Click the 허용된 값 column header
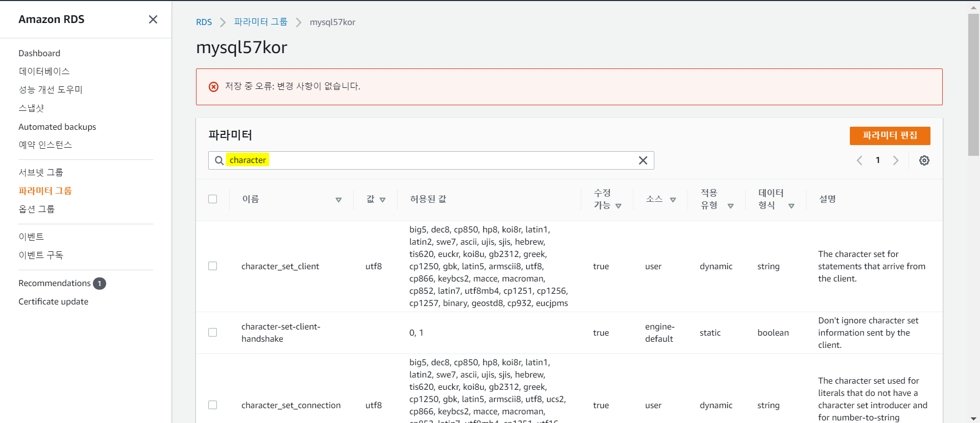 tap(428, 199)
